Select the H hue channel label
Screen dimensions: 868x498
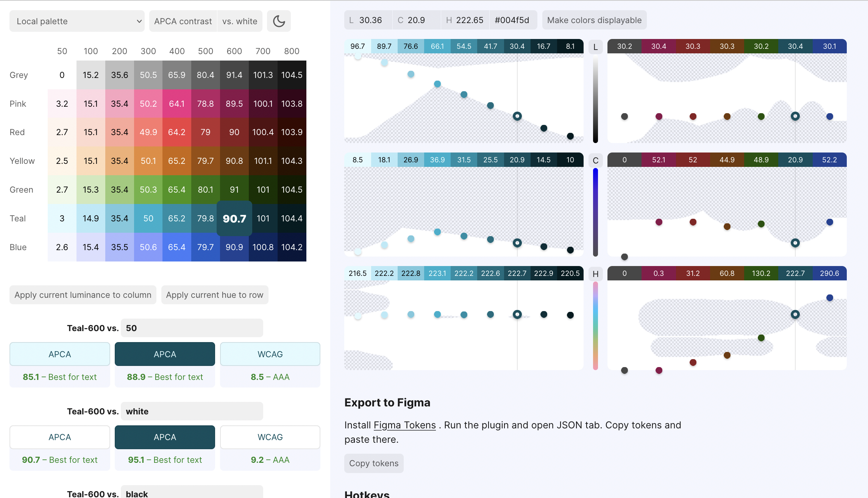coord(595,274)
